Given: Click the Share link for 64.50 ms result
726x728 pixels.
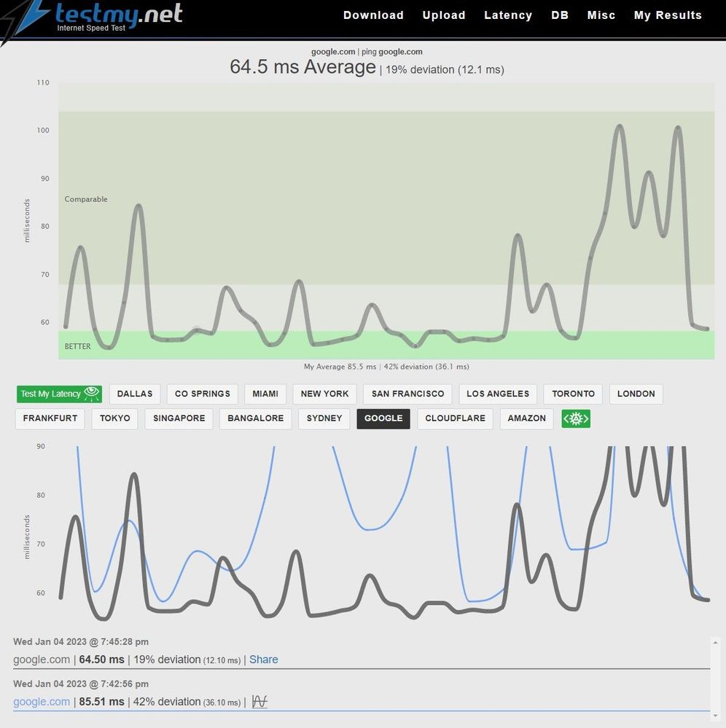Looking at the screenshot, I should [x=263, y=659].
